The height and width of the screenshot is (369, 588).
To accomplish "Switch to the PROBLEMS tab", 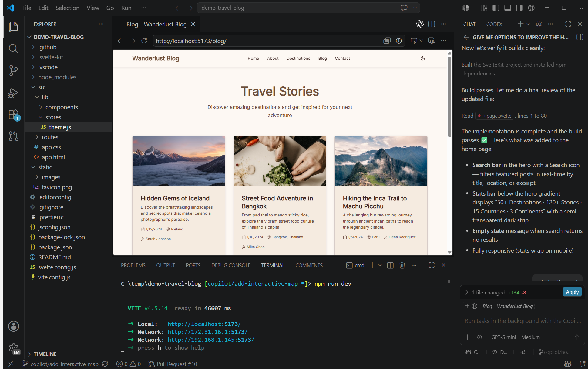I will pos(133,265).
